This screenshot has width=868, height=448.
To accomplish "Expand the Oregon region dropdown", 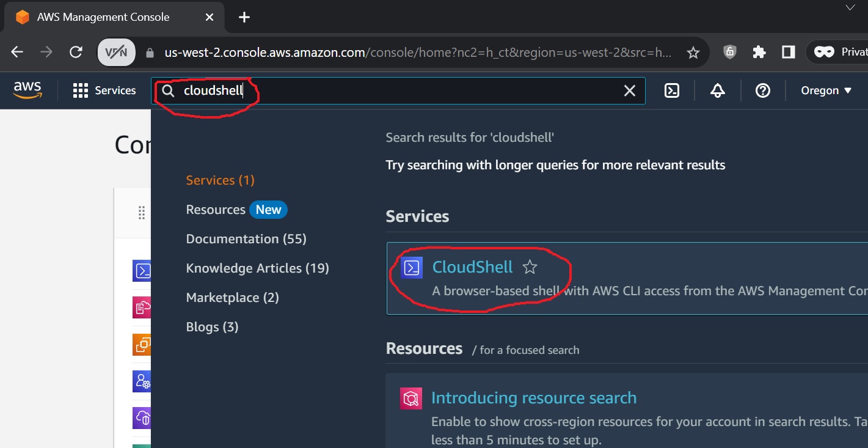I will click(x=826, y=90).
